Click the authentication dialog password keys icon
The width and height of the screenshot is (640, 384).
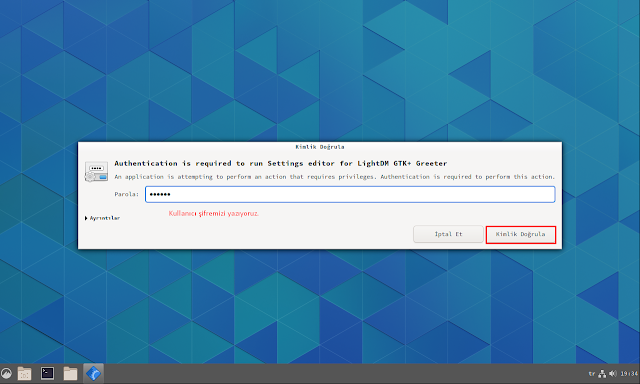(96, 172)
